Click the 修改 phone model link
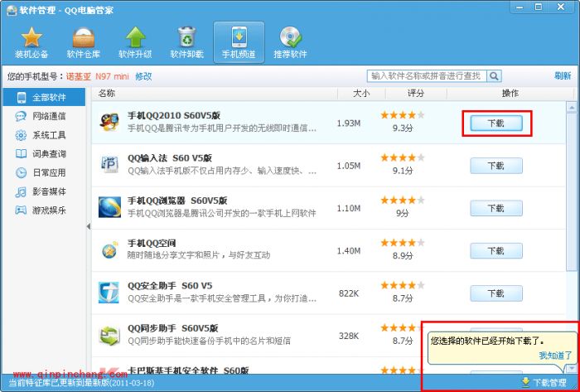The image size is (580, 392). point(143,76)
